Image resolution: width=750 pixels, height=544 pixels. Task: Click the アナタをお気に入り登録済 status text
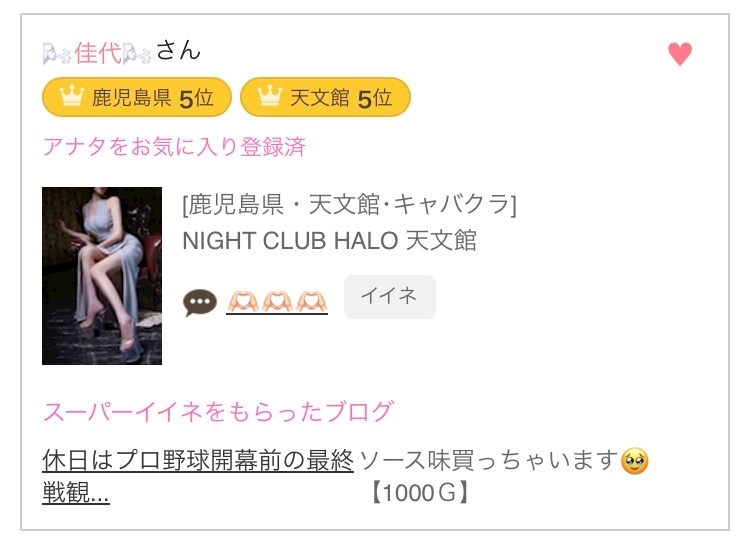click(x=174, y=146)
